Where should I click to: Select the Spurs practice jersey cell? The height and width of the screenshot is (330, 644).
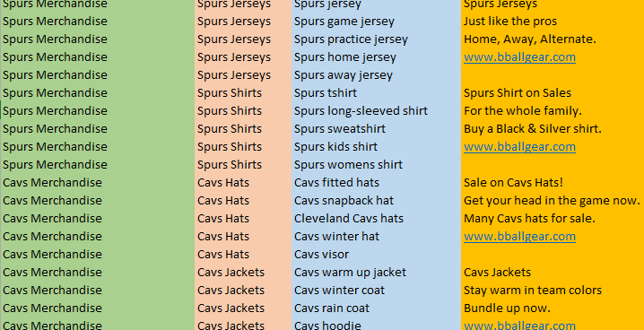376,39
